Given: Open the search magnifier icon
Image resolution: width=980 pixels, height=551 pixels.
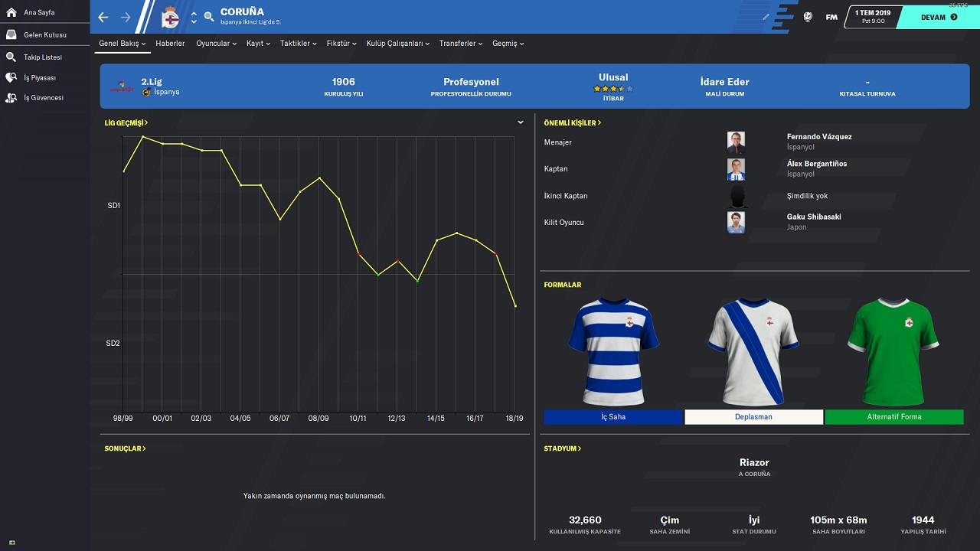Looking at the screenshot, I should click(x=209, y=17).
